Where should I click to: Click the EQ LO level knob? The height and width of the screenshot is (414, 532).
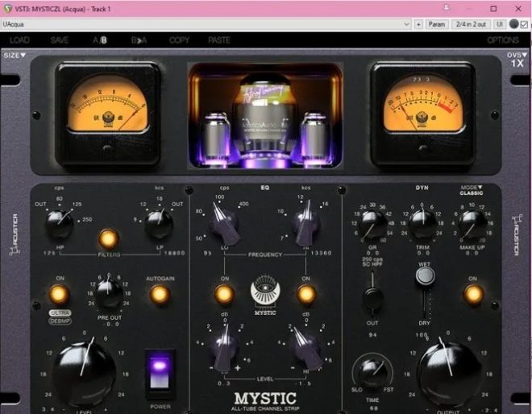224,350
